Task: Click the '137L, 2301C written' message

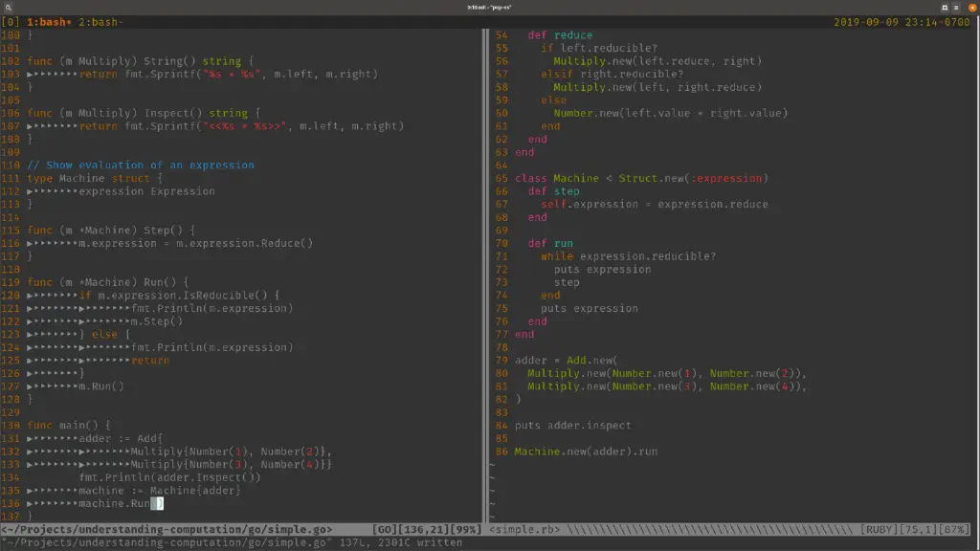Action: [x=401, y=542]
